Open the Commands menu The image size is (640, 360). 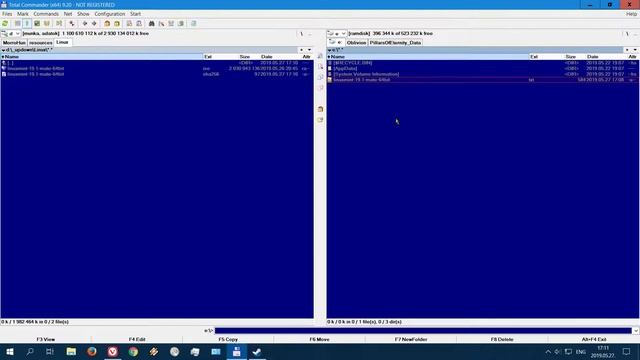click(46, 14)
